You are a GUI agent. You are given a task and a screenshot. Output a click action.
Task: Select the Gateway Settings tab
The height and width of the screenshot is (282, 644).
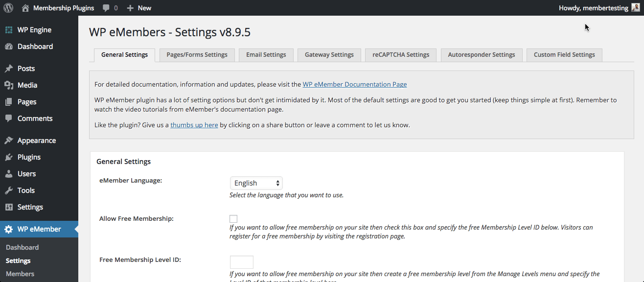pyautogui.click(x=329, y=55)
